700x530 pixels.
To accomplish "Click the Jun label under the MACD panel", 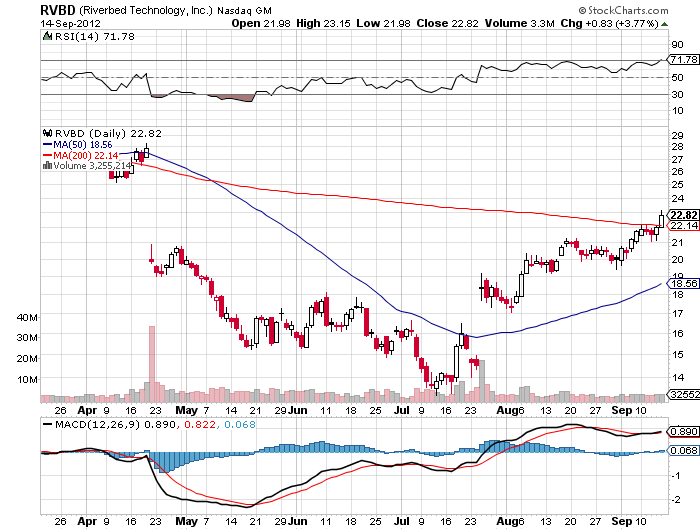I will [x=297, y=521].
